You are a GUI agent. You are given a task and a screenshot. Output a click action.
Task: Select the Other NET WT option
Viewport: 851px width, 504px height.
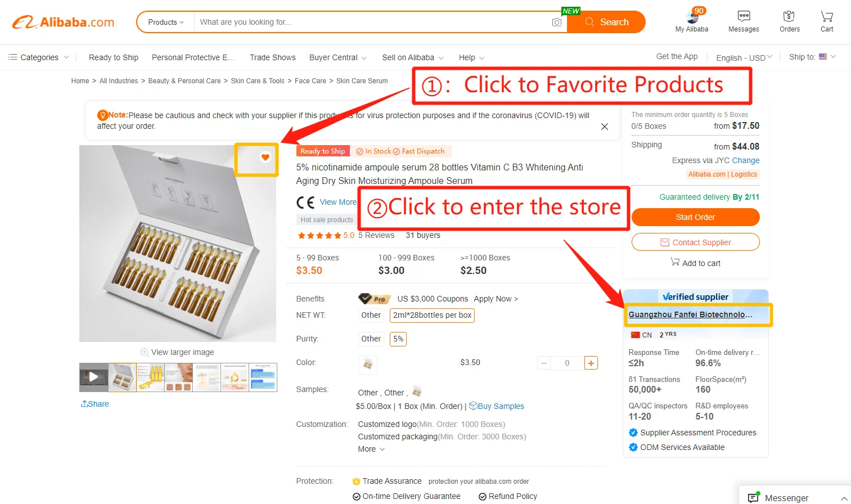pos(371,315)
